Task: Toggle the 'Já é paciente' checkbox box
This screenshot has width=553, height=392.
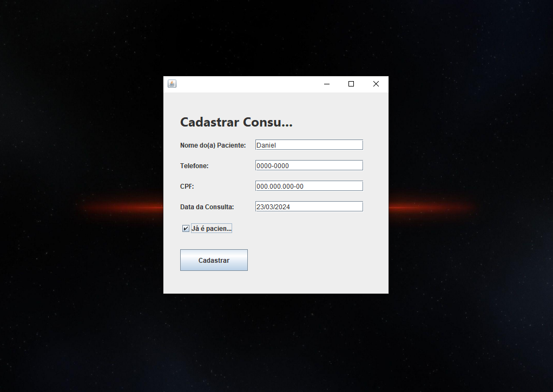Action: (x=186, y=229)
